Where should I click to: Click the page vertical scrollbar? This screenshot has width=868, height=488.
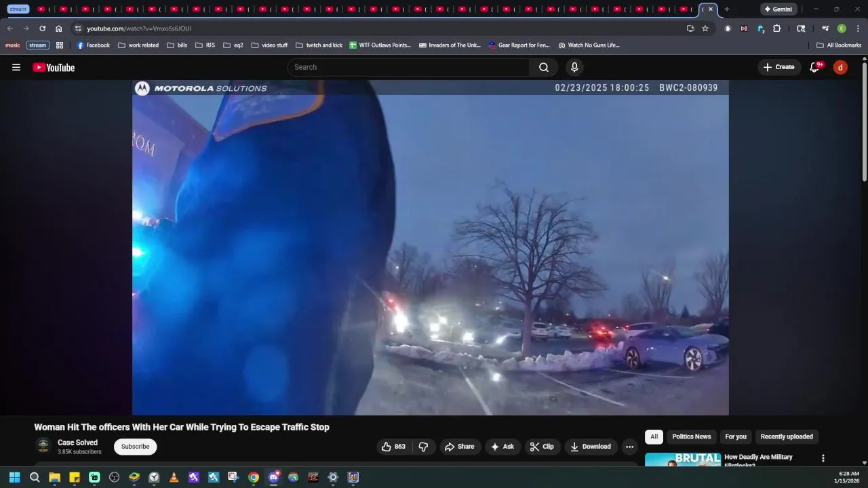click(864, 122)
